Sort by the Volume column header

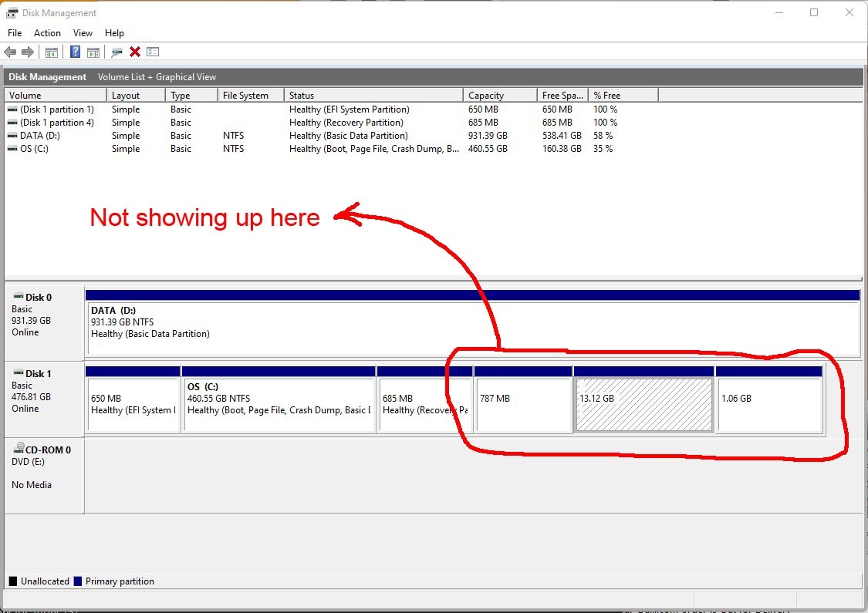pos(56,95)
